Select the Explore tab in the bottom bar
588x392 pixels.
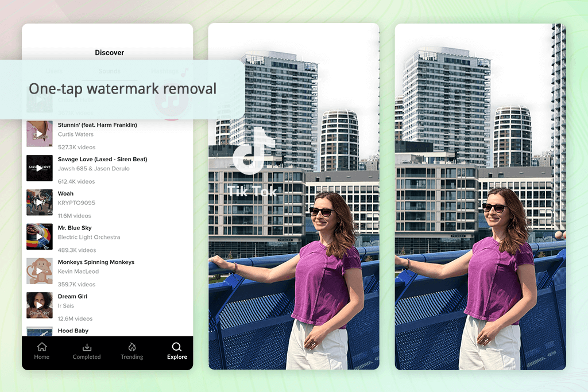tap(177, 351)
